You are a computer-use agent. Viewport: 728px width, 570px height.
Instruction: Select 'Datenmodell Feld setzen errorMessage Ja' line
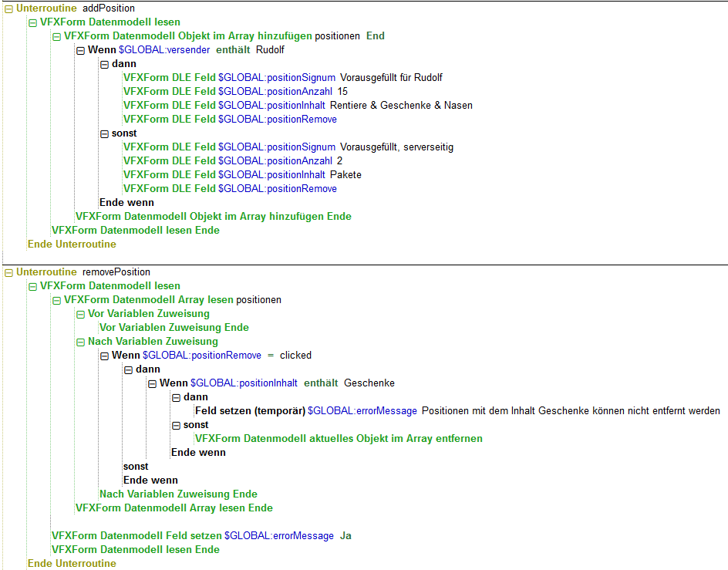tap(201, 536)
